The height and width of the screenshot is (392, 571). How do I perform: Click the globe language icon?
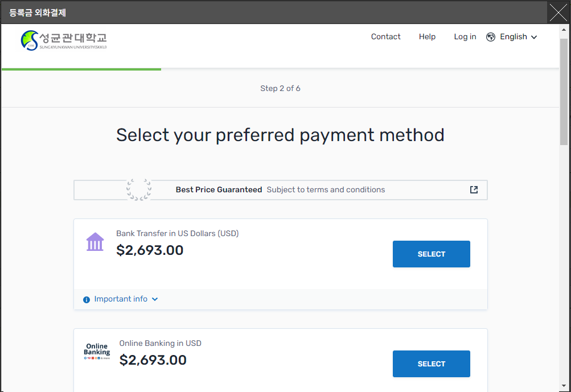click(491, 37)
